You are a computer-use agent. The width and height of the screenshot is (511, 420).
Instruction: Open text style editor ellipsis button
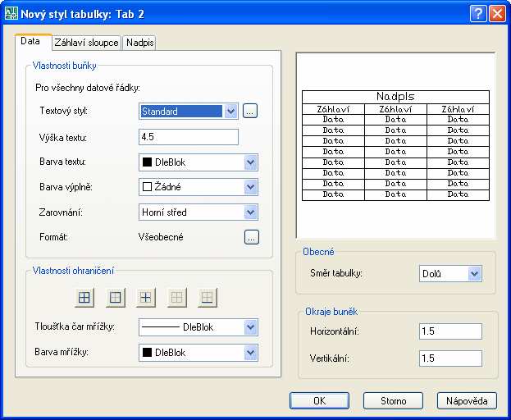point(250,111)
